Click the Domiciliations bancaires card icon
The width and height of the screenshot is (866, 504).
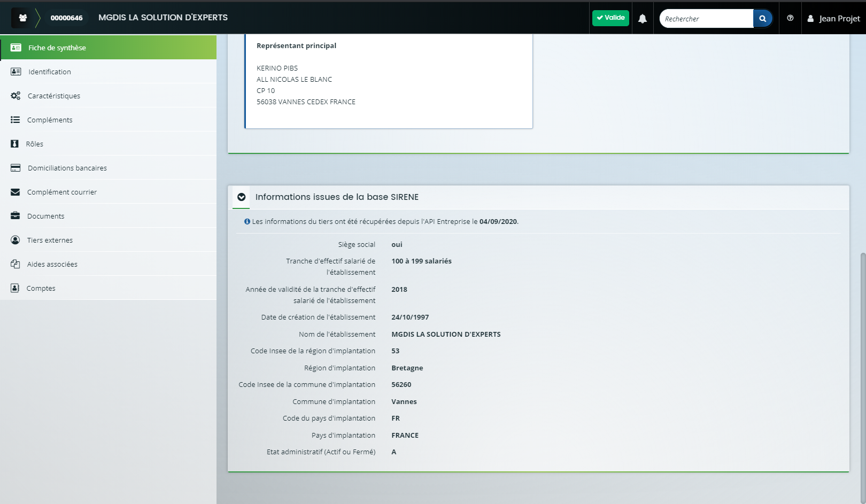(x=16, y=168)
